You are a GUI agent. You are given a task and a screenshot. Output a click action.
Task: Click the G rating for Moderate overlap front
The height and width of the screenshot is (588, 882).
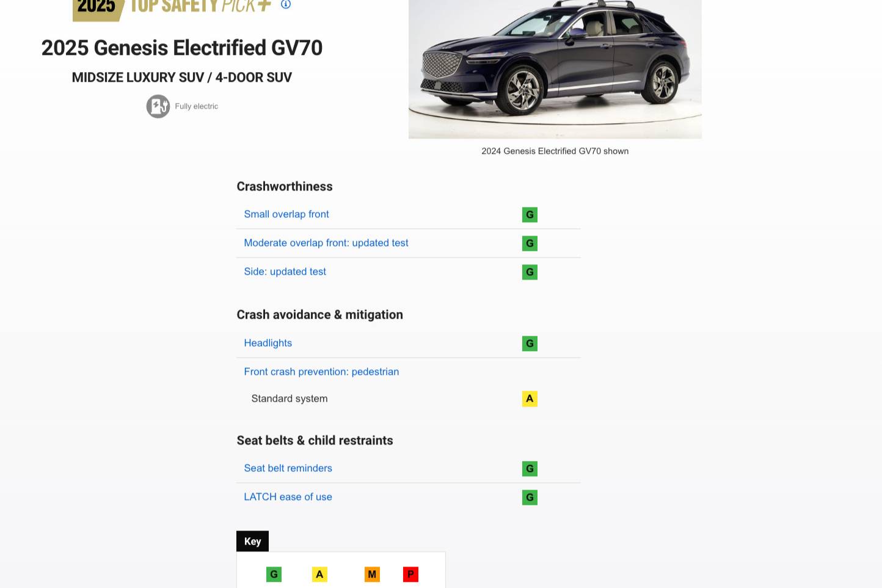point(530,244)
